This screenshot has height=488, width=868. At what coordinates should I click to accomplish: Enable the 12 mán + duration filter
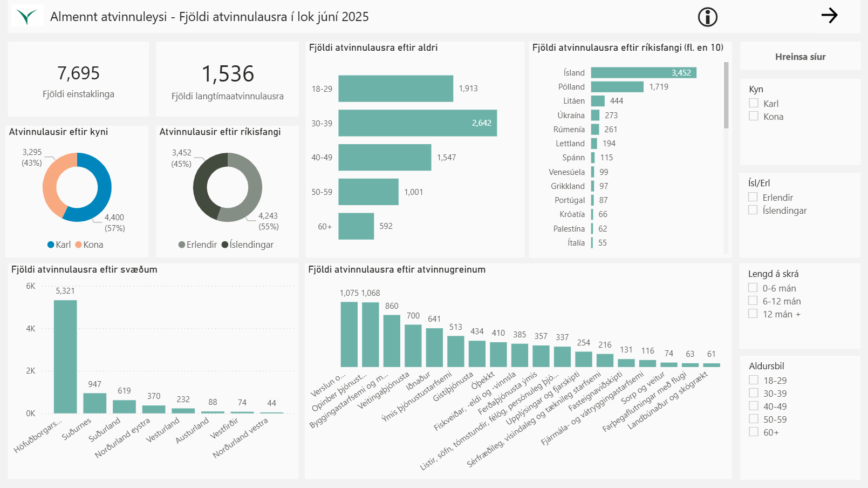(753, 314)
